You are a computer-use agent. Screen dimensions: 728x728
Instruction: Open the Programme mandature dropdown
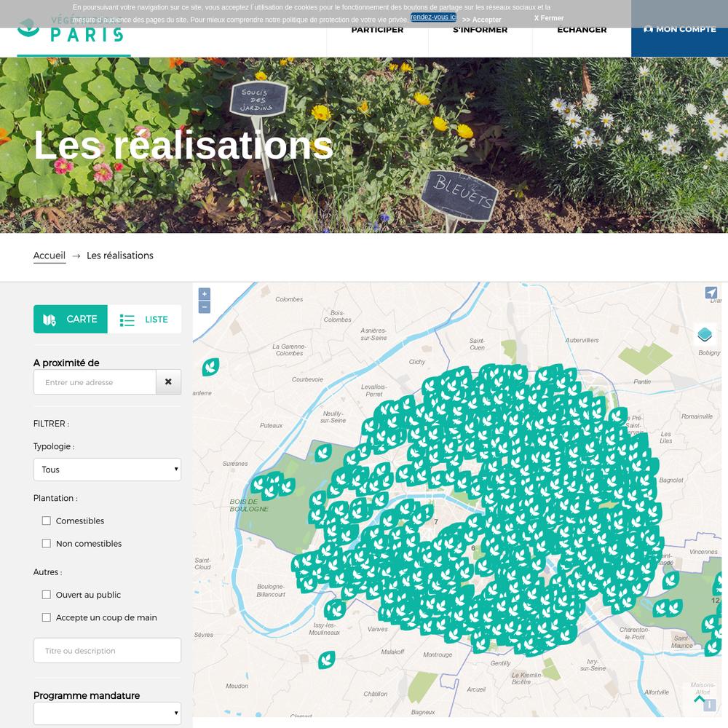107,713
